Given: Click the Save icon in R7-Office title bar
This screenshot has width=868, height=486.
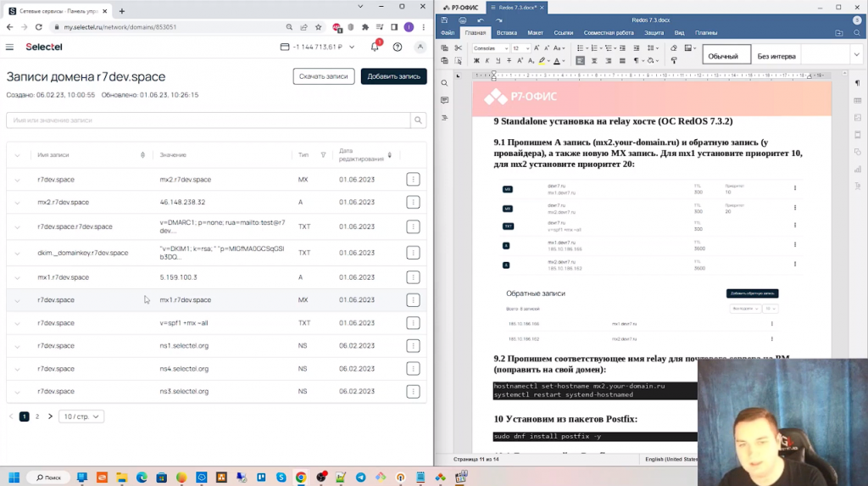Looking at the screenshot, I should pos(444,20).
